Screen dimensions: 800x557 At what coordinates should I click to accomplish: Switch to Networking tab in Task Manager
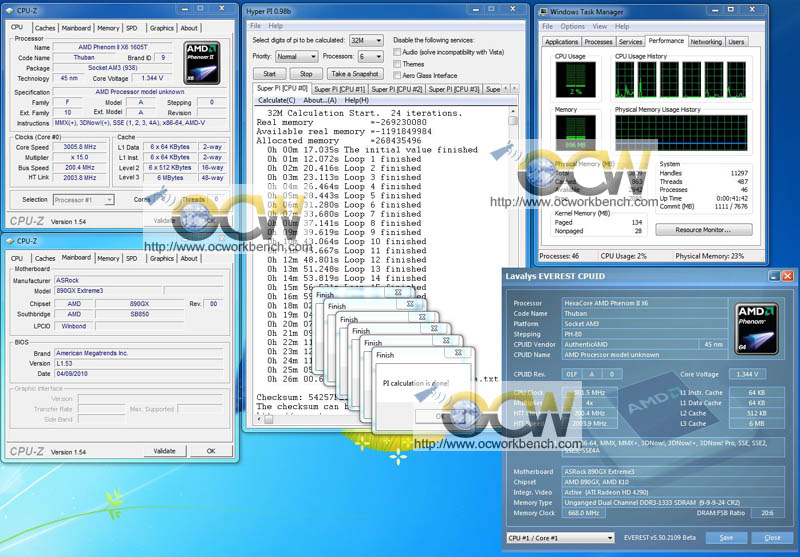(x=706, y=42)
